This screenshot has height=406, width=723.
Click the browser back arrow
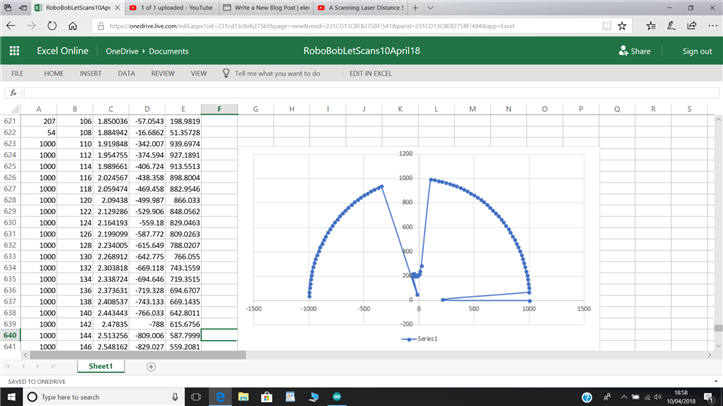coord(11,26)
